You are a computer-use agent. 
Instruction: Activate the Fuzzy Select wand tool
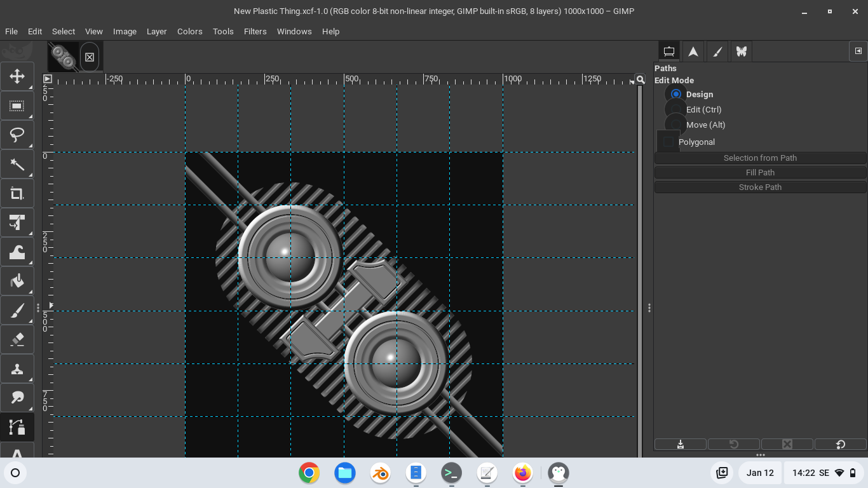click(x=17, y=165)
